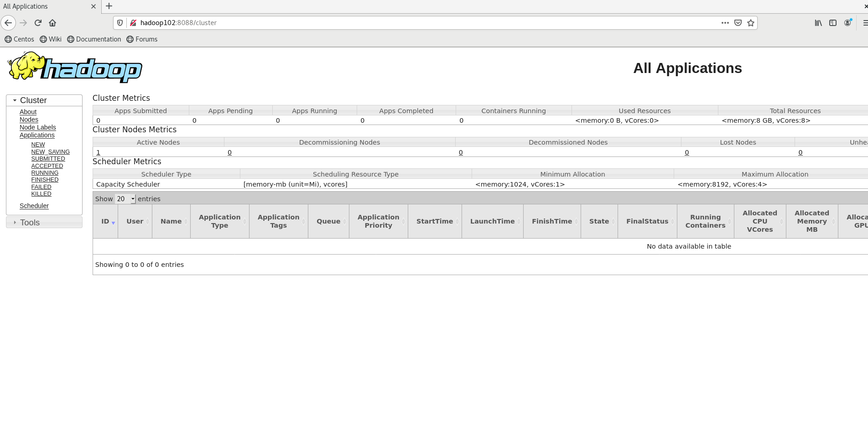Open the Nodes link in sidebar

29,120
